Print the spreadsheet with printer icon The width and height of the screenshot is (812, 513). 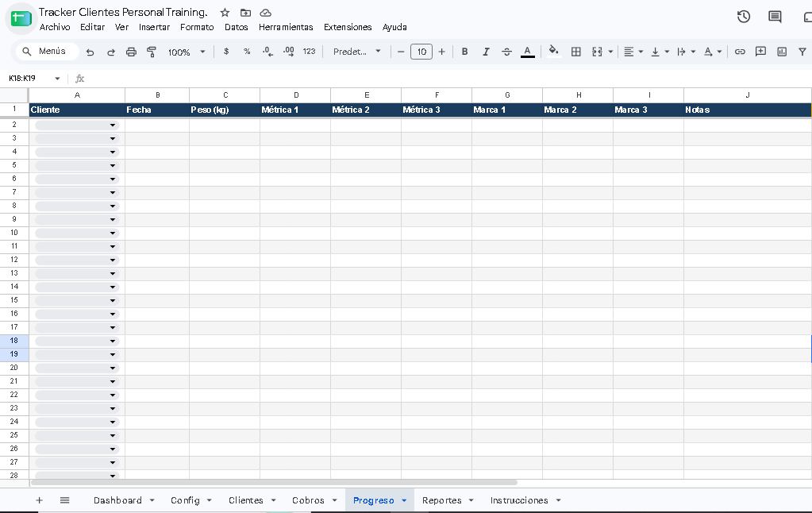click(x=131, y=52)
